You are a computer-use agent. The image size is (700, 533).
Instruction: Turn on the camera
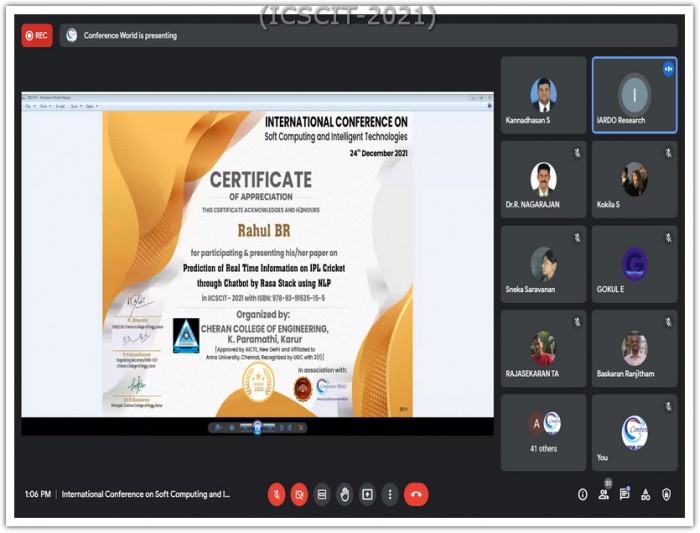299,494
